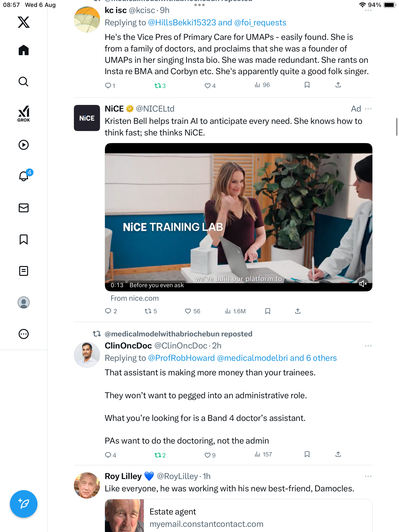
Task: Open saved Bookmarks in sidebar
Action: pyautogui.click(x=24, y=239)
